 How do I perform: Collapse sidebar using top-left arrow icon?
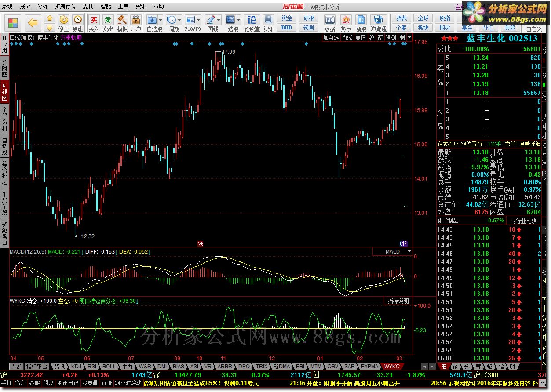point(4,38)
